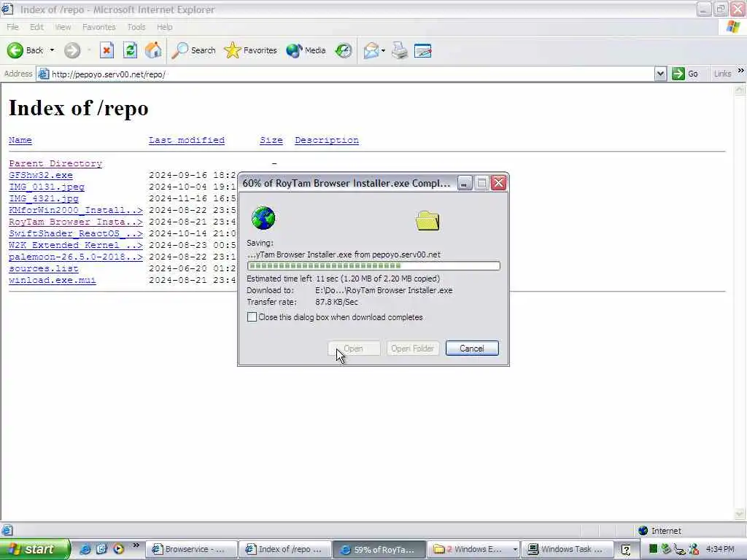Click the Safely Remove Hardware tray icon
The width and height of the screenshot is (747, 560).
coord(666,549)
